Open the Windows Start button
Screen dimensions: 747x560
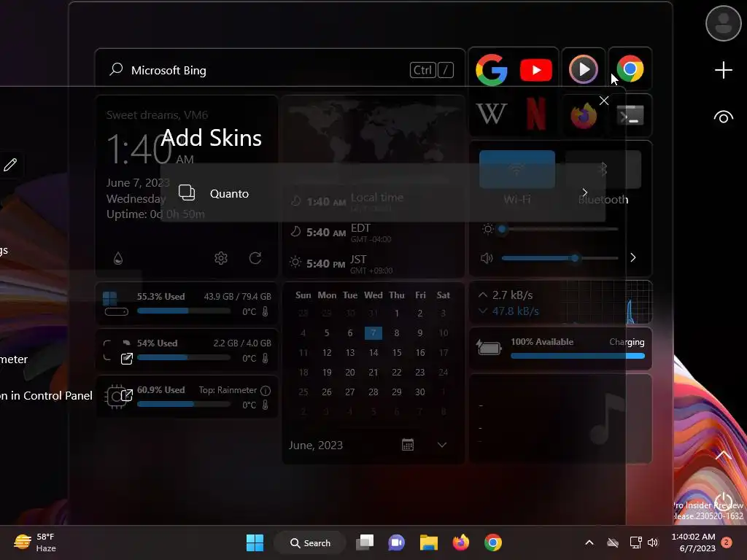coord(255,542)
